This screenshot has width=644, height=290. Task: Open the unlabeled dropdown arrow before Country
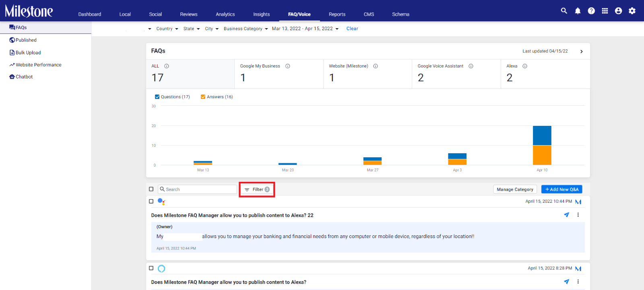coord(150,29)
